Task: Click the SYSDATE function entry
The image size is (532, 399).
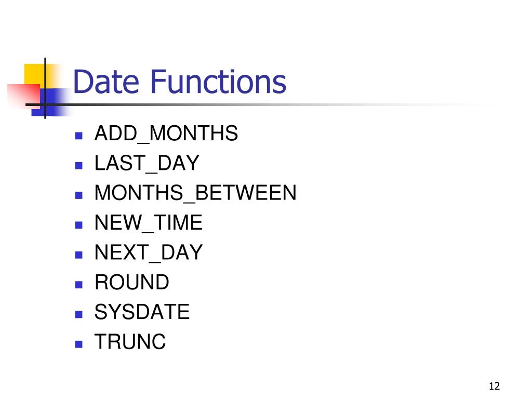Action: pyautogui.click(x=142, y=312)
